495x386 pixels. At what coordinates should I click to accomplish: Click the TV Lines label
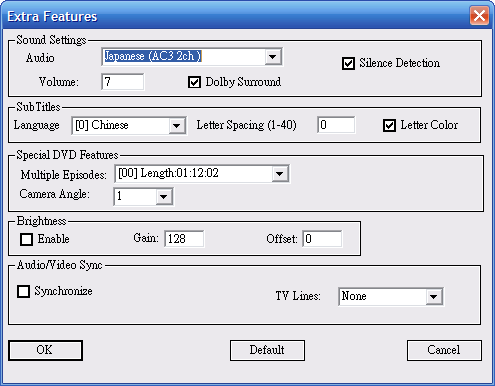298,296
